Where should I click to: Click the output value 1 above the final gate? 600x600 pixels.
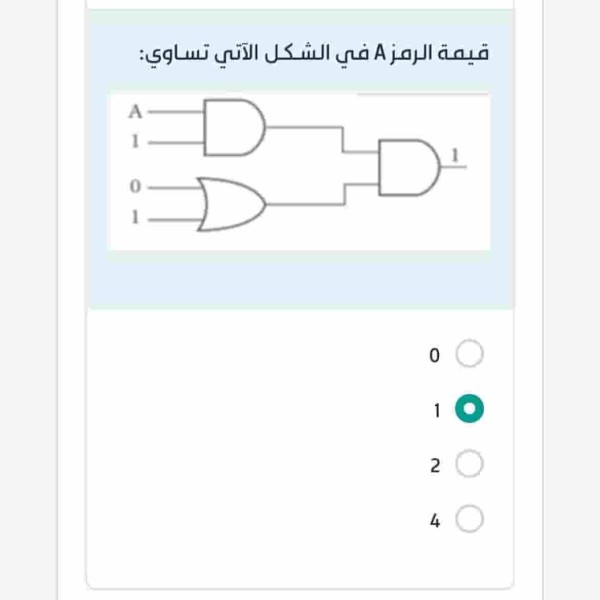click(x=456, y=153)
